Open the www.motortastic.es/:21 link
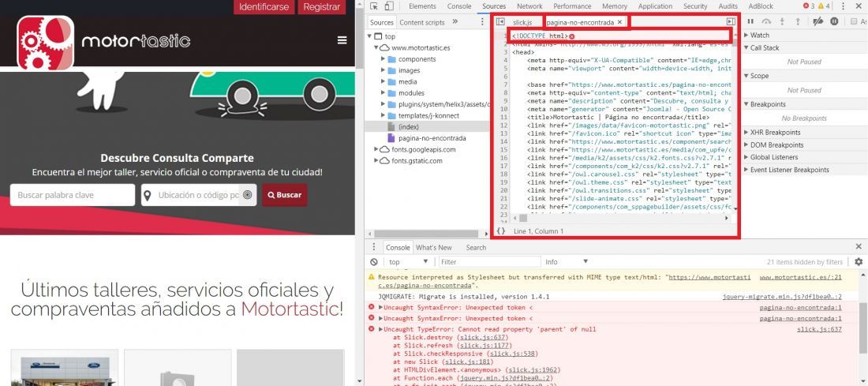This screenshot has width=868, height=386. pyautogui.click(x=800, y=277)
